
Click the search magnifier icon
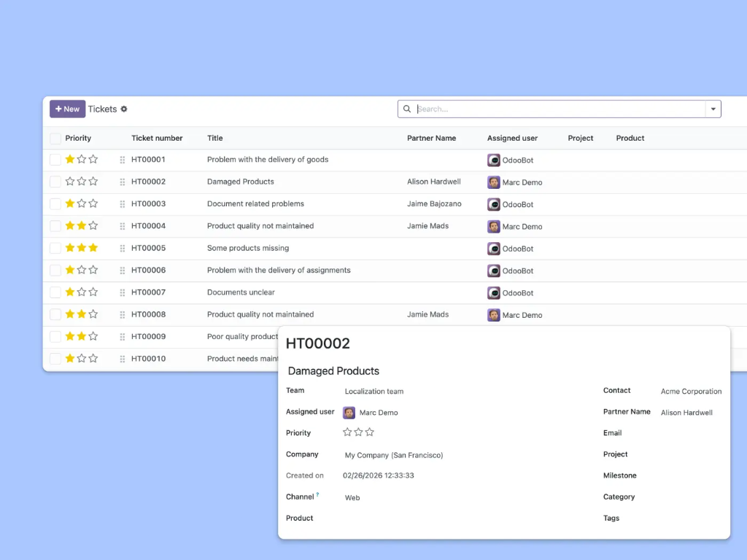407,109
